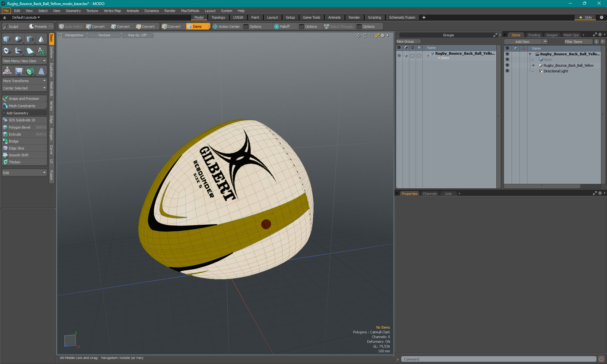
Task: Toggle the Only star option
Action: coord(586,17)
